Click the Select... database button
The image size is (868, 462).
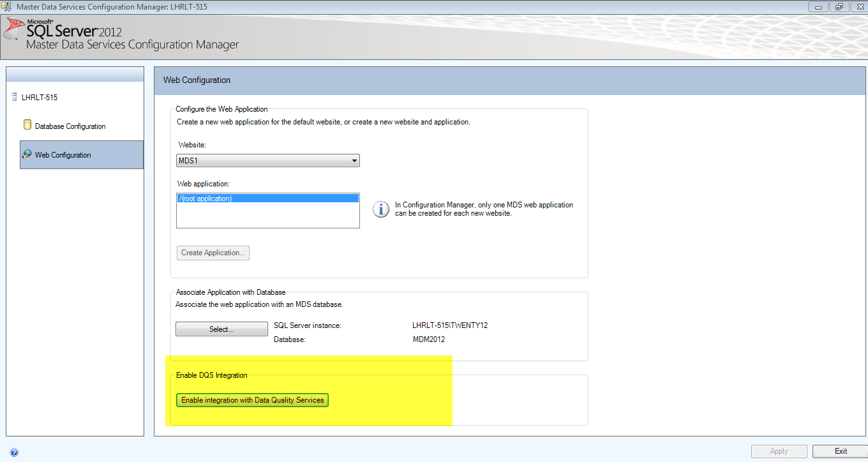tap(221, 329)
